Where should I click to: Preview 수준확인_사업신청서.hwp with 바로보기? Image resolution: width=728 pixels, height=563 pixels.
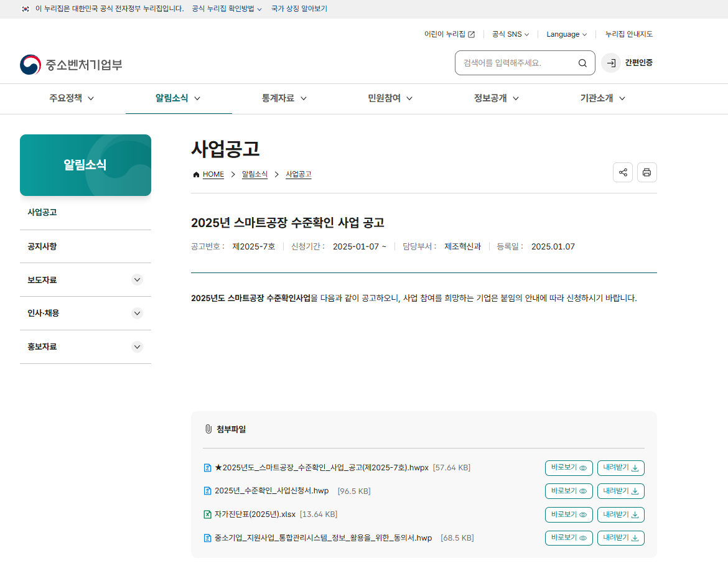tap(569, 491)
